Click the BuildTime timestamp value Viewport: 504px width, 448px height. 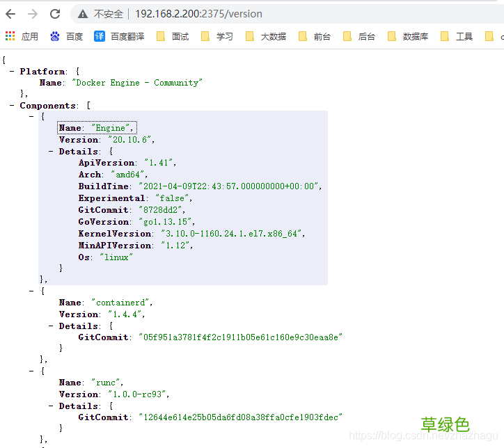pyautogui.click(x=228, y=186)
